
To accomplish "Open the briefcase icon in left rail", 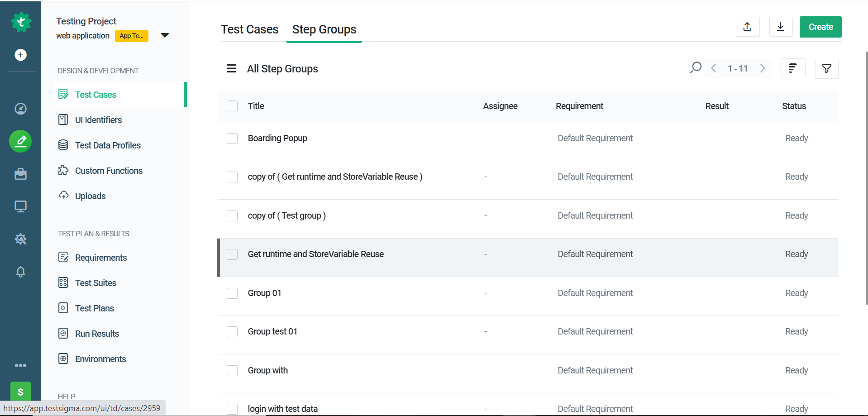I will pos(20,174).
